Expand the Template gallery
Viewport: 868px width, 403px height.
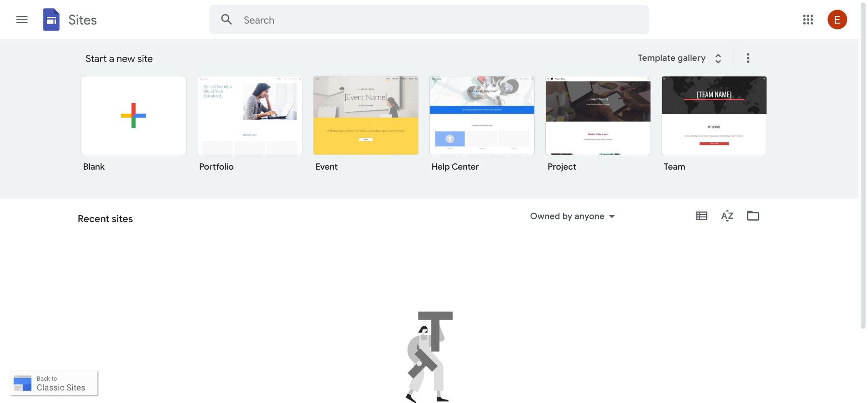tap(679, 58)
